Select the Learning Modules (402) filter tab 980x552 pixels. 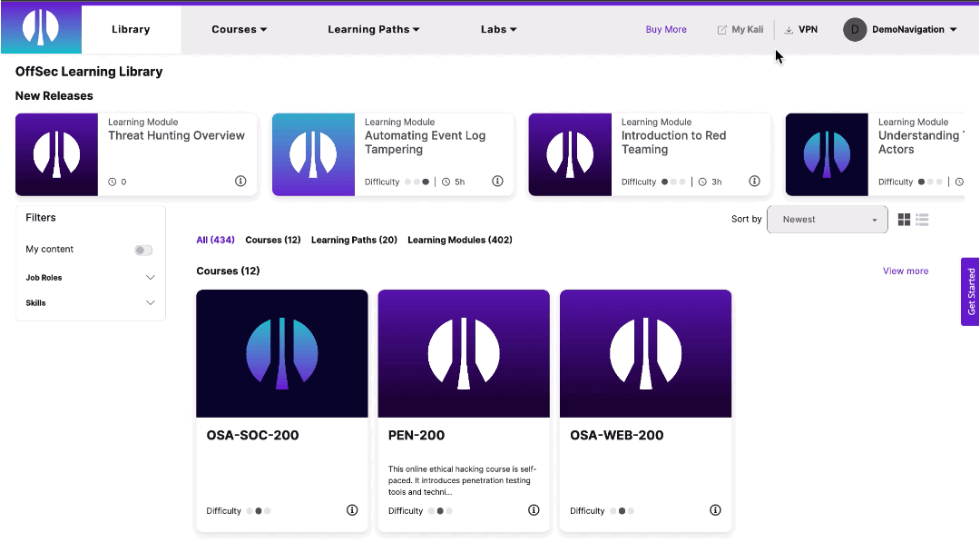(x=459, y=240)
